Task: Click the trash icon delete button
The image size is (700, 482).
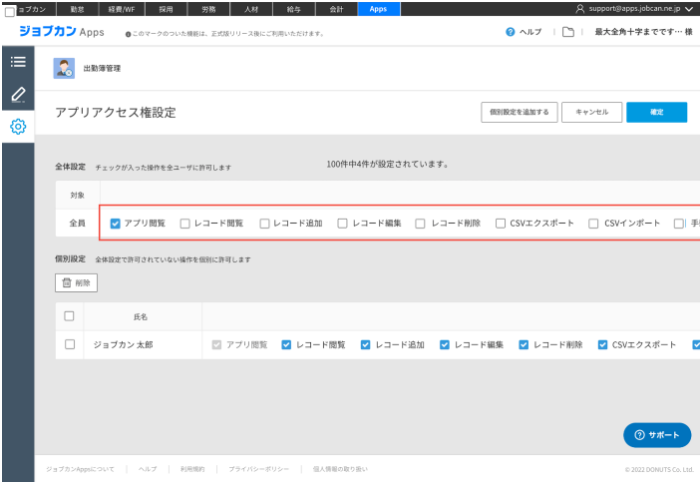Action: [77, 283]
